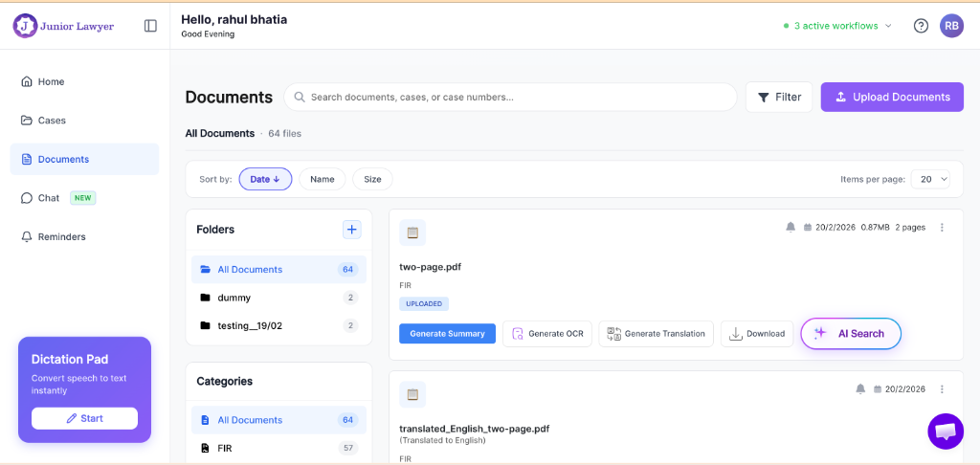Sort documents by Name
The width and height of the screenshot is (980, 465).
click(x=323, y=179)
